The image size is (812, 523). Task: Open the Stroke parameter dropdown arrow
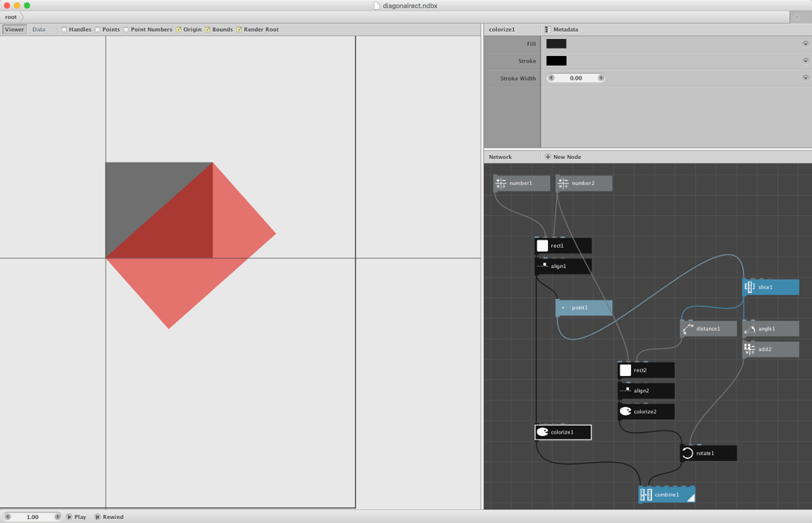(806, 61)
